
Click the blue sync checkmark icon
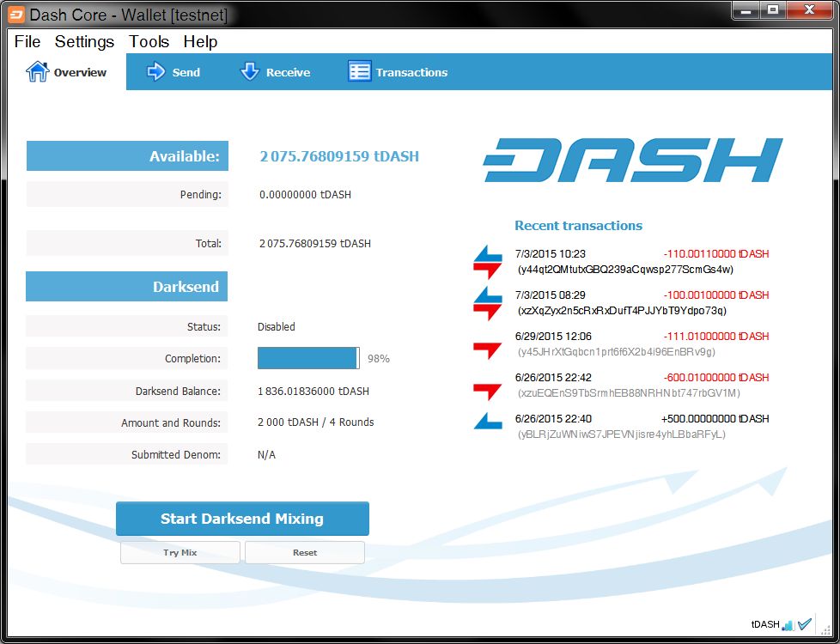pos(805,624)
